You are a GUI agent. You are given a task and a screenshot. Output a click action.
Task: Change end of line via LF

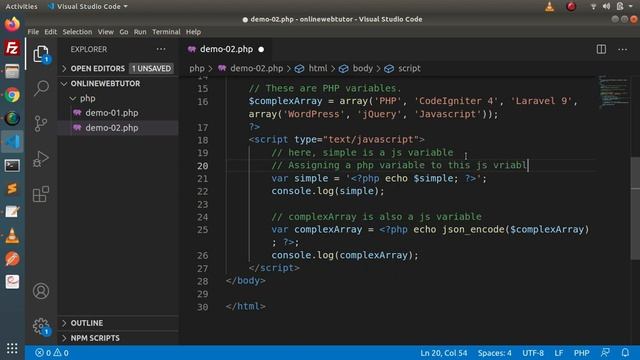point(559,353)
